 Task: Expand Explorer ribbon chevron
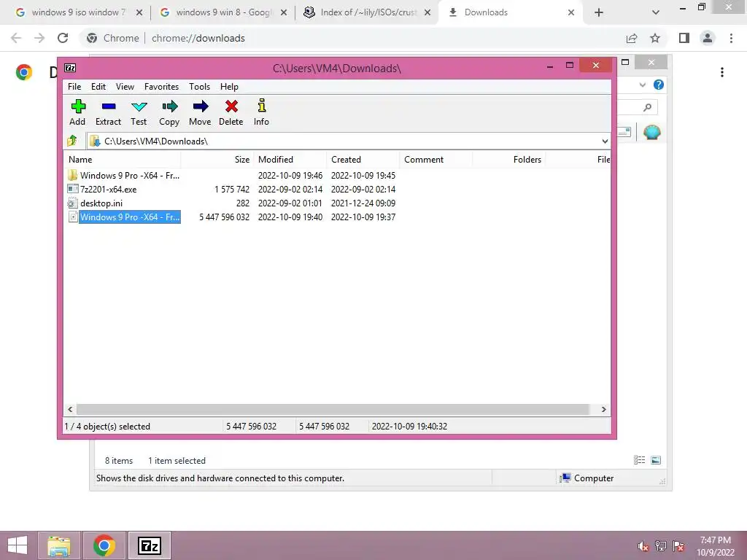click(642, 85)
